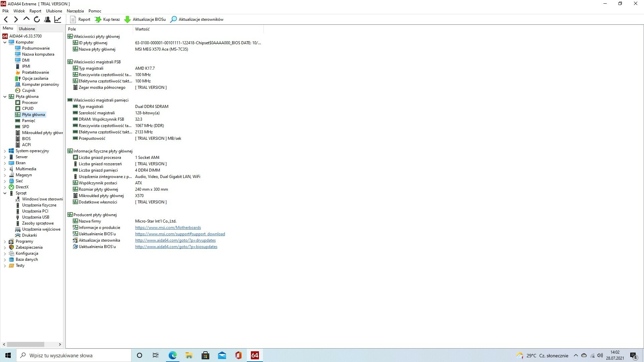Click the Refresh toolbar icon

[37, 19]
